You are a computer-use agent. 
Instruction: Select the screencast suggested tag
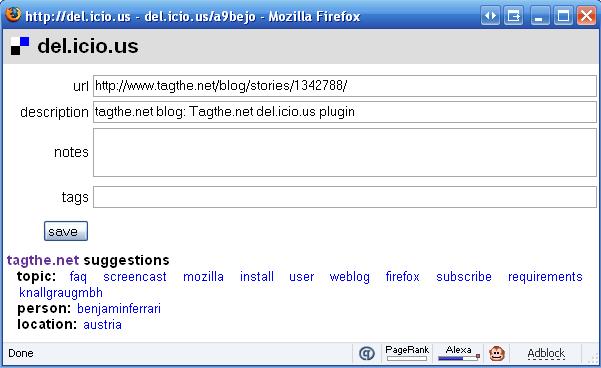click(x=135, y=277)
